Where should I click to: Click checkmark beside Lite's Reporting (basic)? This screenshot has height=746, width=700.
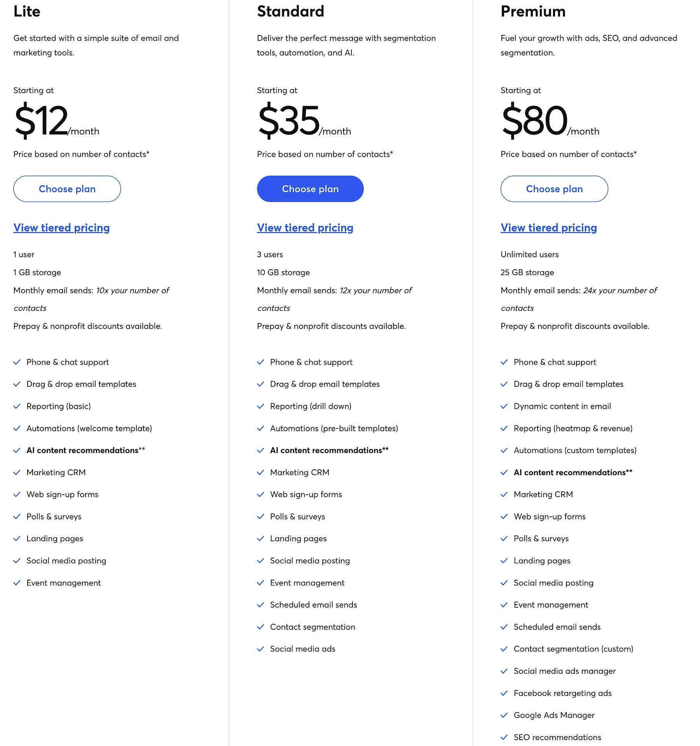(x=17, y=406)
